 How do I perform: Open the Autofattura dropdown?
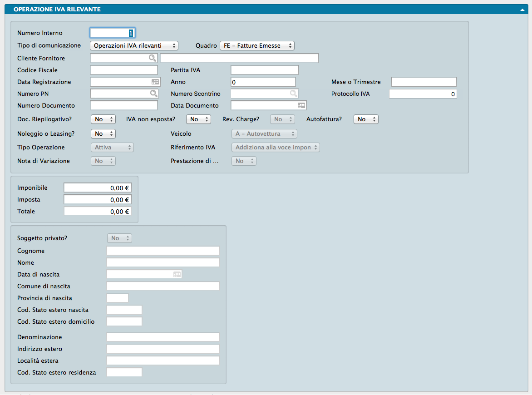coord(365,119)
